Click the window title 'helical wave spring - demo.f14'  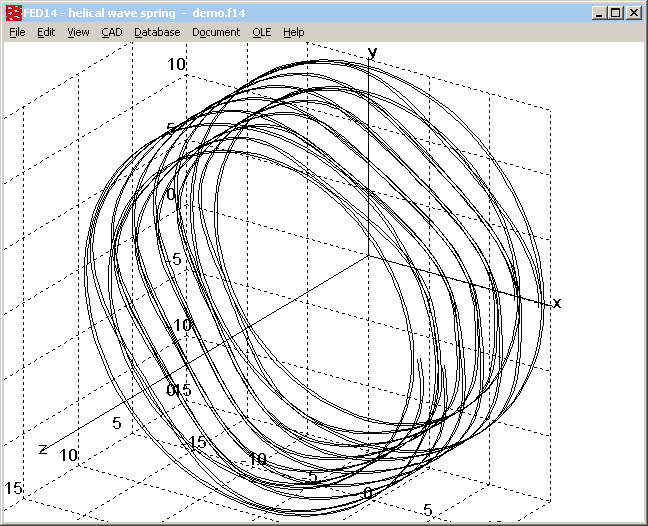coord(150,13)
